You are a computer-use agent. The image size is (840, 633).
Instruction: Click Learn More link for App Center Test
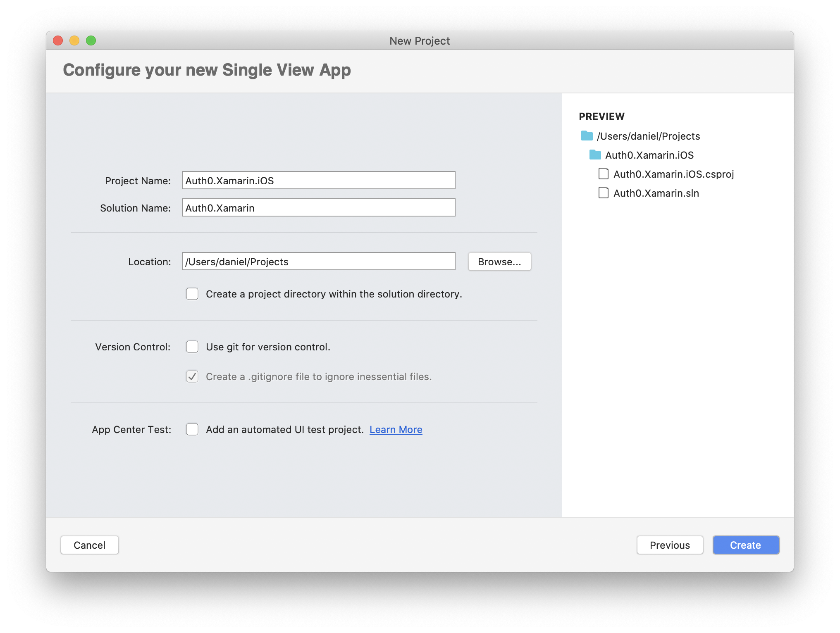(x=398, y=429)
